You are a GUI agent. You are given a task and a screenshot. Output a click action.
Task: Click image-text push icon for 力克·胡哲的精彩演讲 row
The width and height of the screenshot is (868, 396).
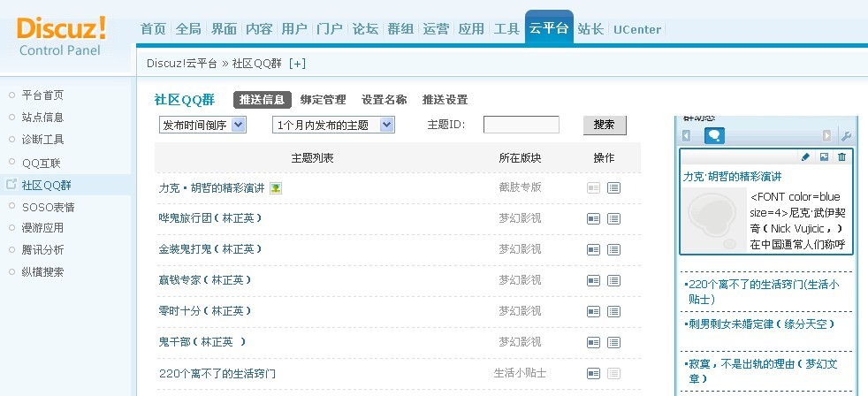coord(593,187)
